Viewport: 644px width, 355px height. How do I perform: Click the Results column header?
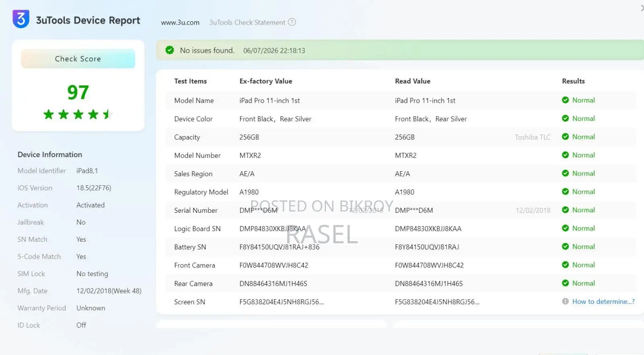(573, 81)
